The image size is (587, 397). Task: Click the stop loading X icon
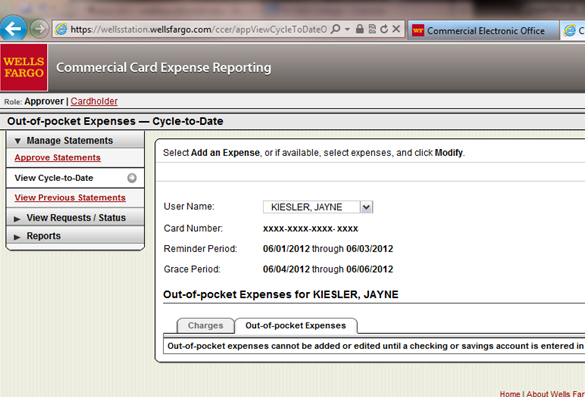396,29
